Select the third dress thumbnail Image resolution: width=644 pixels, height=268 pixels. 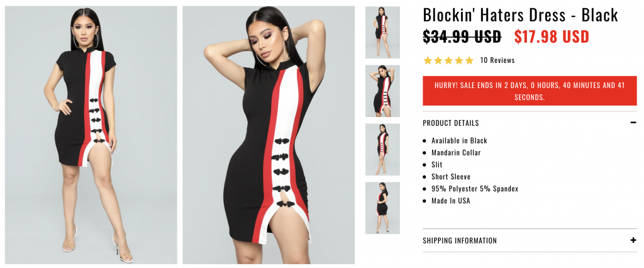382,149
